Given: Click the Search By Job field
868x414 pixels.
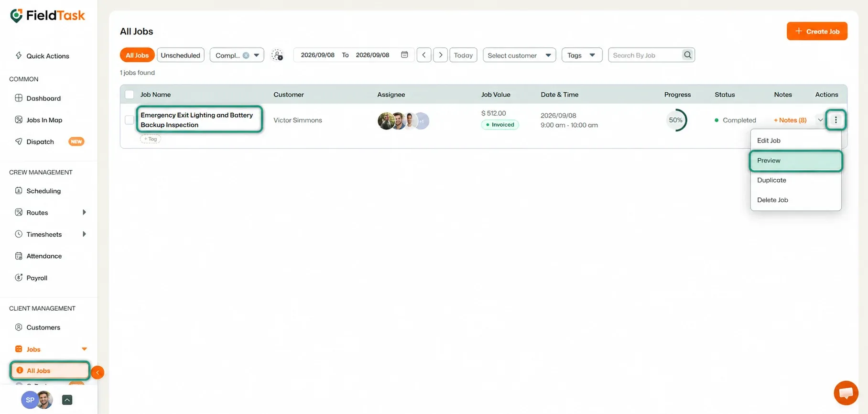Looking at the screenshot, I should [646, 55].
